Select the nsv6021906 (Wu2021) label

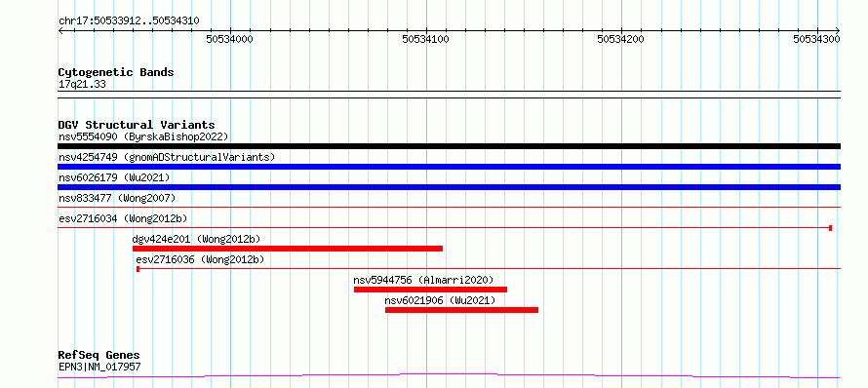coord(440,300)
